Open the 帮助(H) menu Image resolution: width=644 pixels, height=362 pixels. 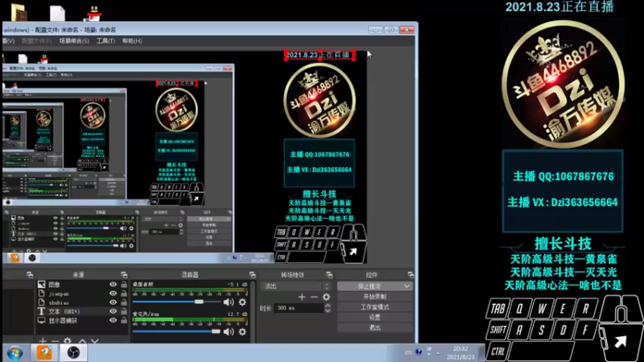click(x=132, y=41)
